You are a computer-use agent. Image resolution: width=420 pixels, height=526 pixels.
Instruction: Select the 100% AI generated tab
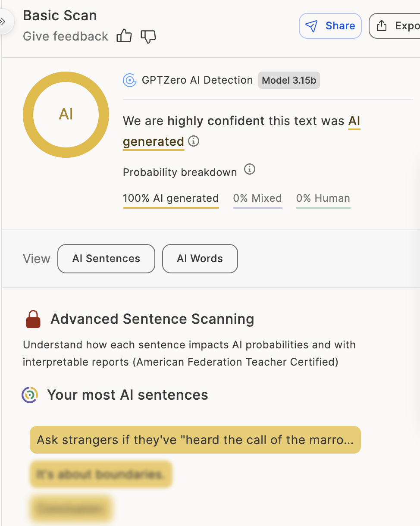coord(171,198)
